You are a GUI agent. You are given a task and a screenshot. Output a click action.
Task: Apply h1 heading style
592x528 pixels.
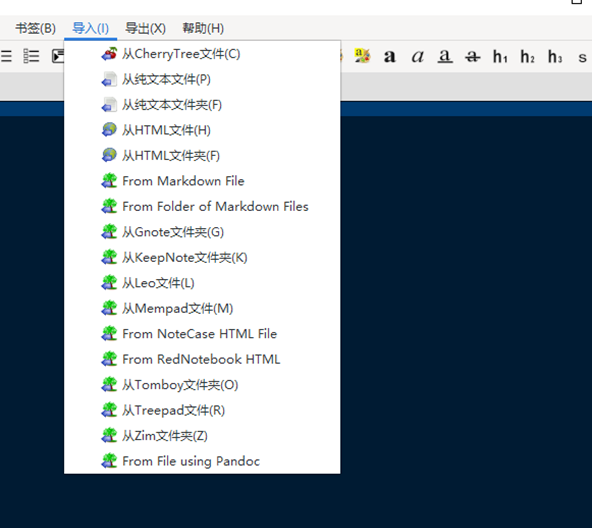[500, 57]
